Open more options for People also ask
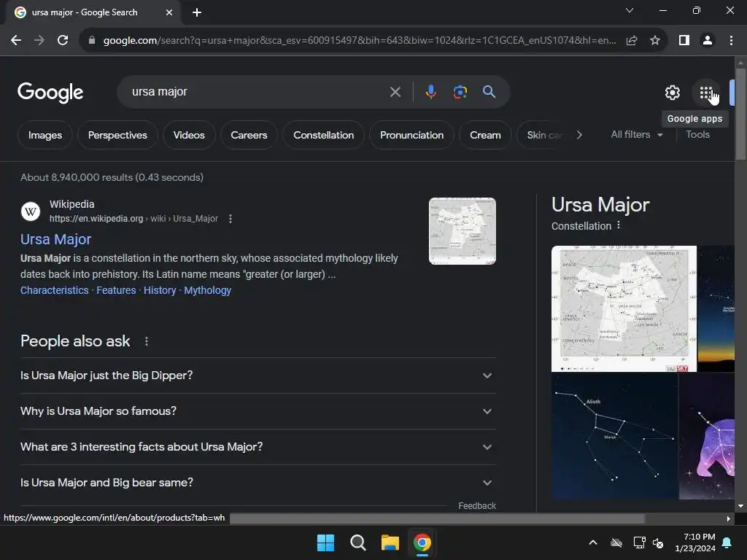The width and height of the screenshot is (747, 560). (146, 341)
